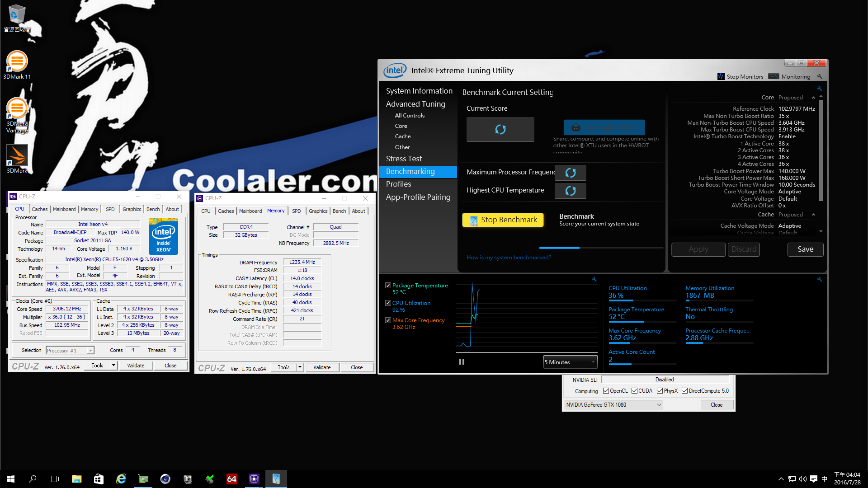Open 3DMark Vantage desktop shortcut
The image size is (868, 488).
pos(17,115)
